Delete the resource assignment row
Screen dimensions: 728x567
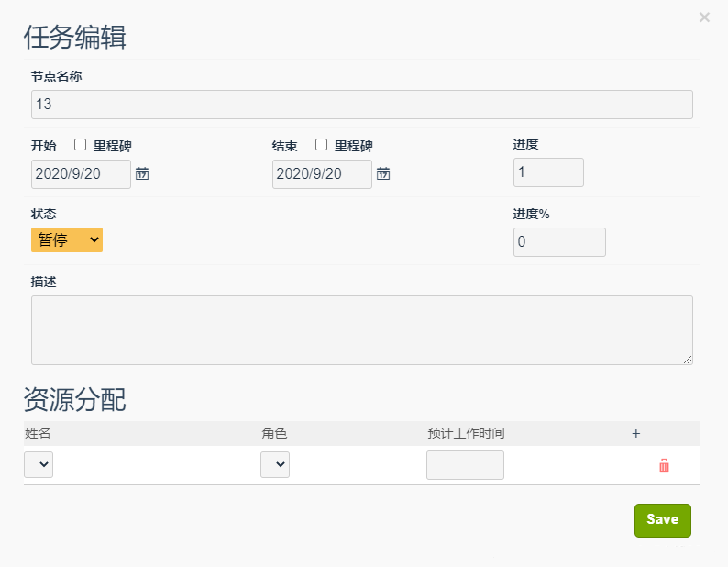coord(664,465)
